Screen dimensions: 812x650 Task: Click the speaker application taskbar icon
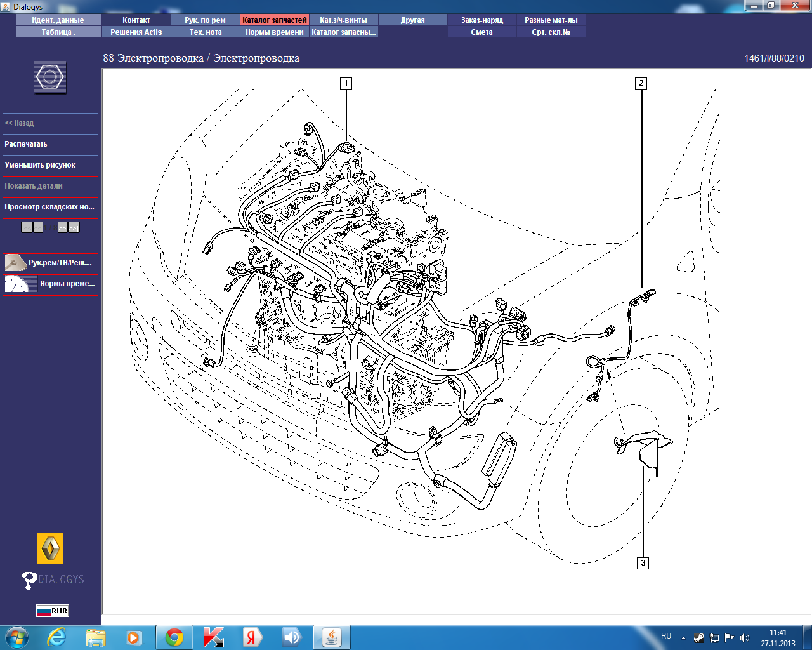(x=292, y=637)
